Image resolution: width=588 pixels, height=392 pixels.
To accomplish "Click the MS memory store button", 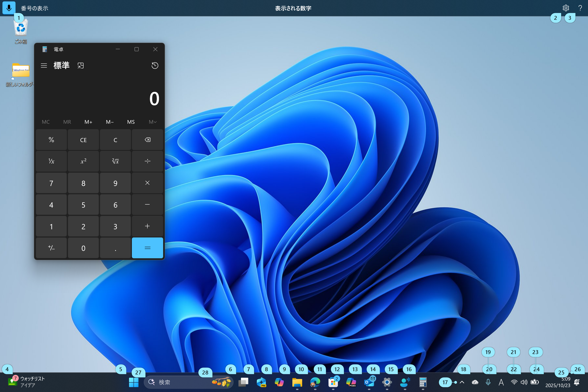I will 131,122.
